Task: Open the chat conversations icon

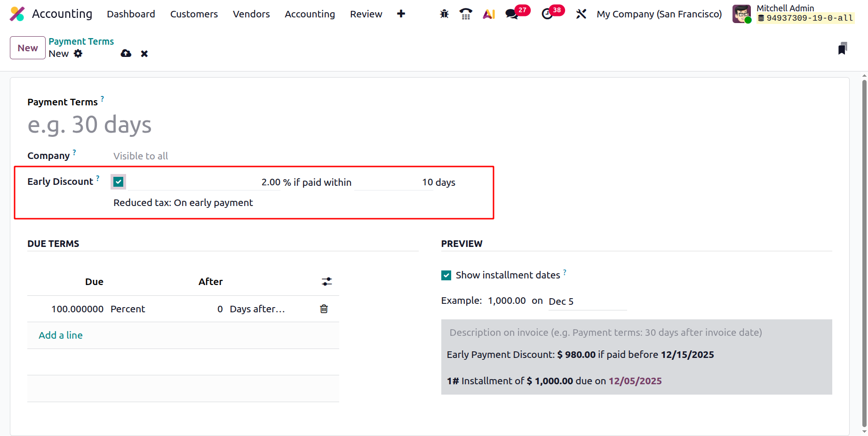Action: pos(512,14)
